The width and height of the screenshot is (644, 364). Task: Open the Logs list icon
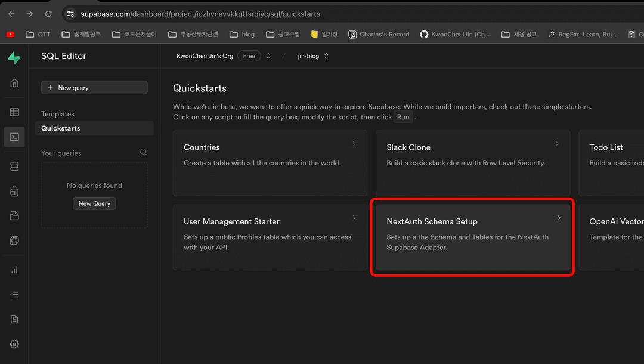[14, 295]
